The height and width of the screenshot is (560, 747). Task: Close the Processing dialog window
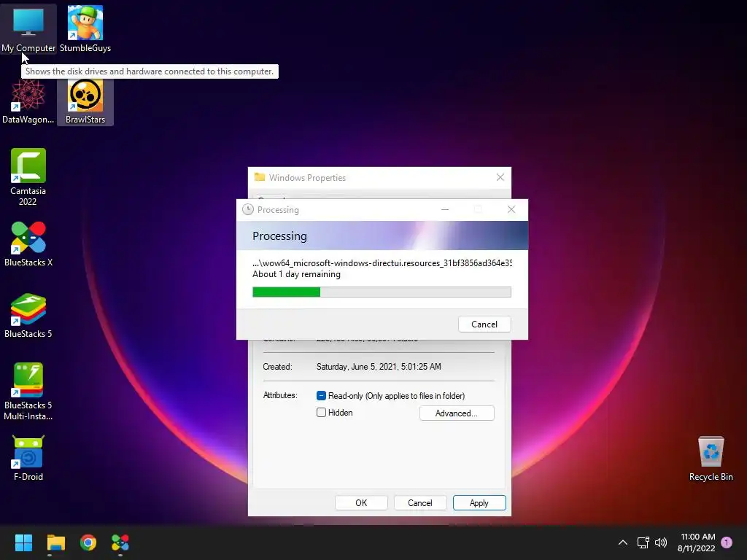point(511,209)
